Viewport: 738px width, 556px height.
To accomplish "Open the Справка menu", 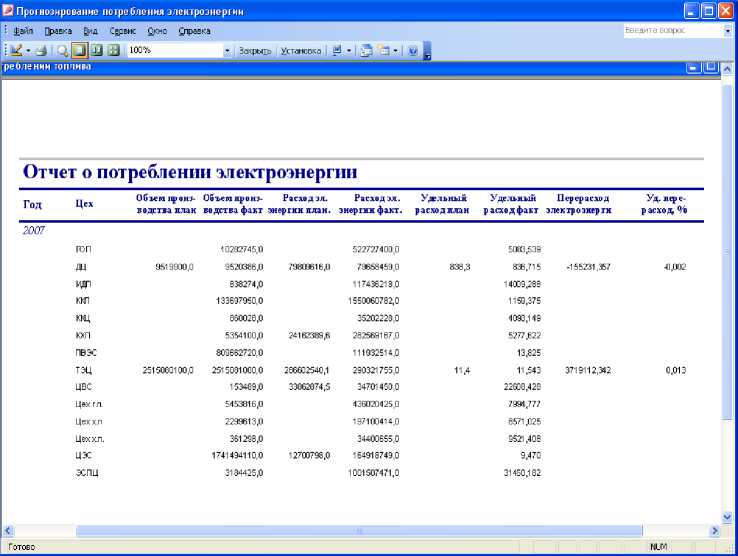I will point(194,31).
